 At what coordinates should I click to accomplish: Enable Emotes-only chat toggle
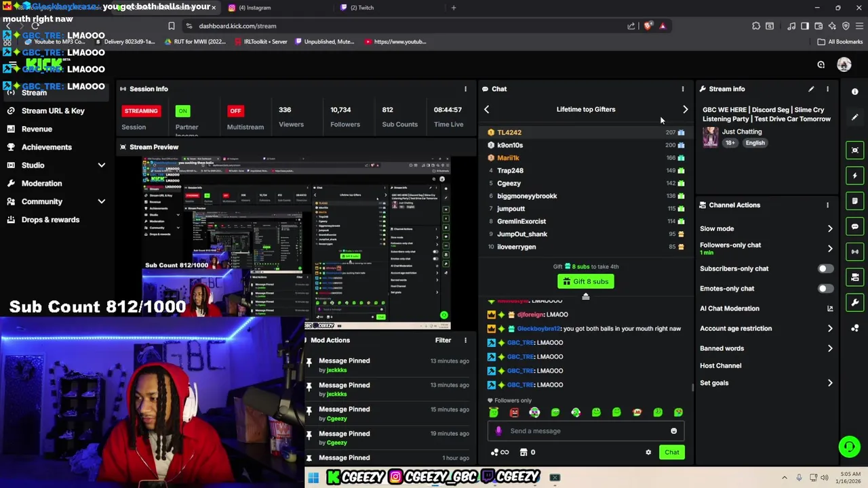pyautogui.click(x=825, y=289)
